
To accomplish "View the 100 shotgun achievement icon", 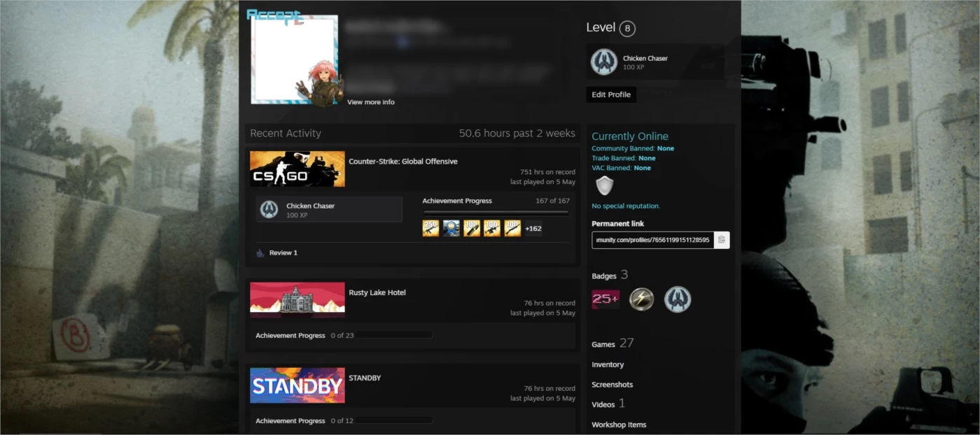I will tap(512, 228).
